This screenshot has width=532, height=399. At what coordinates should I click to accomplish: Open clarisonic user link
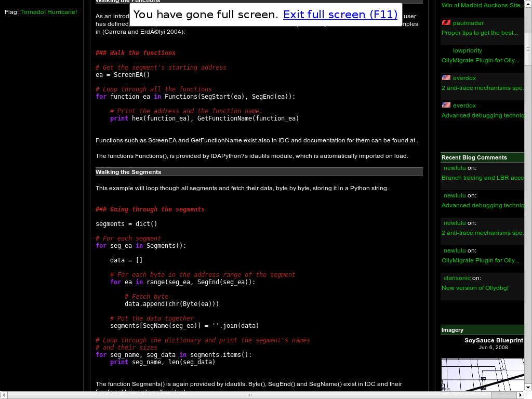point(457,278)
